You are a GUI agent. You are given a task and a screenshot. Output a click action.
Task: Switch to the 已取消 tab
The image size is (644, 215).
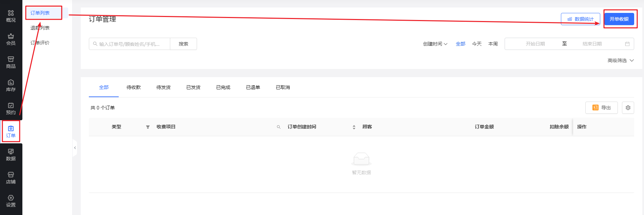click(x=283, y=87)
